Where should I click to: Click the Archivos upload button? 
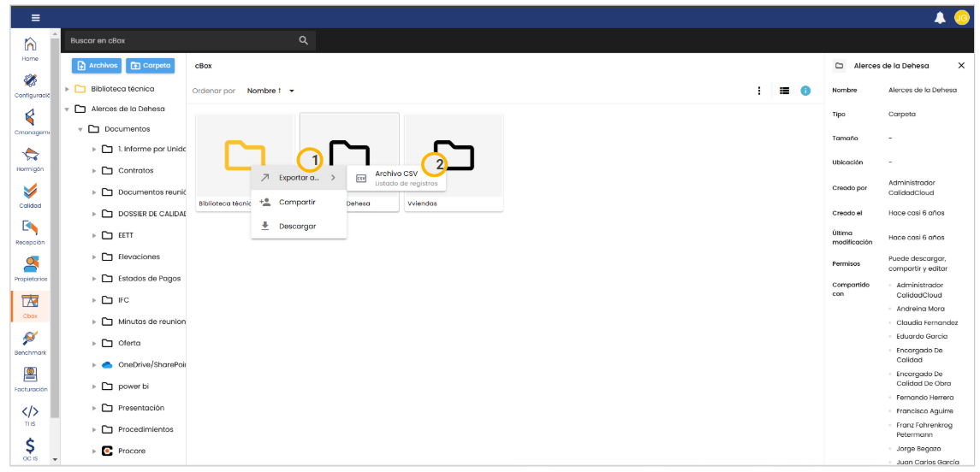coord(97,65)
